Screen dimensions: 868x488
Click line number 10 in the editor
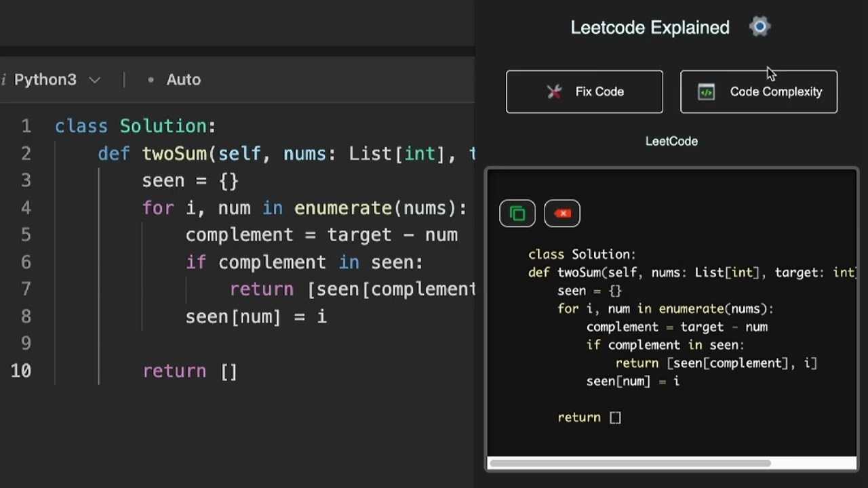(21, 371)
